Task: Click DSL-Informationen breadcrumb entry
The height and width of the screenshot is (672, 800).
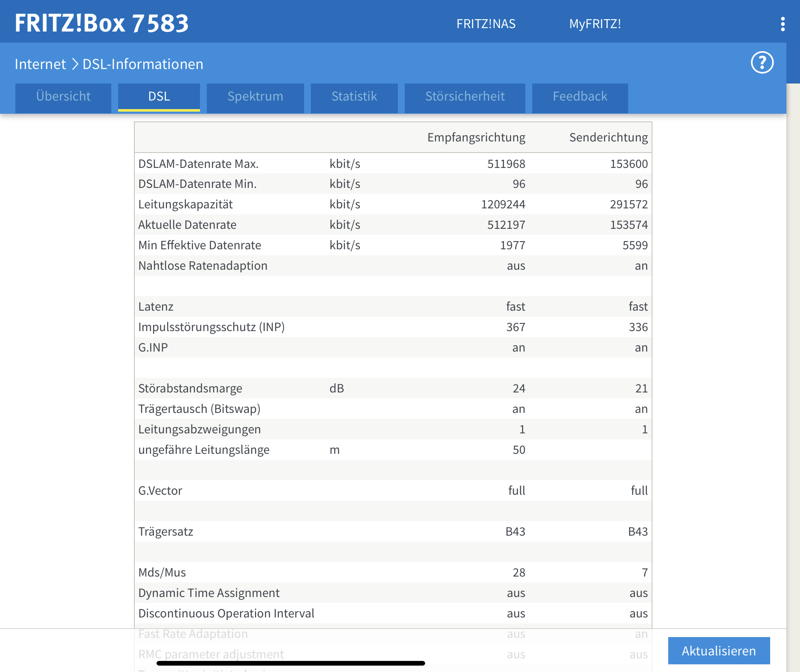Action: [143, 64]
